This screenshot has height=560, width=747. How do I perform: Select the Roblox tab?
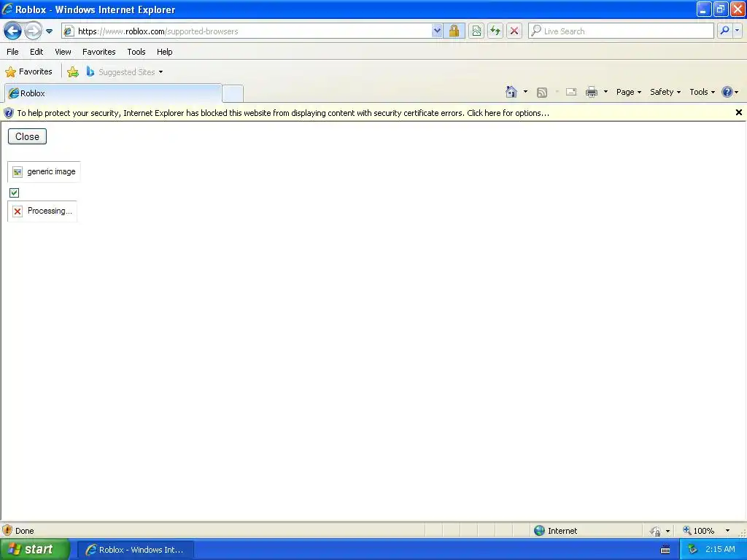pos(113,93)
